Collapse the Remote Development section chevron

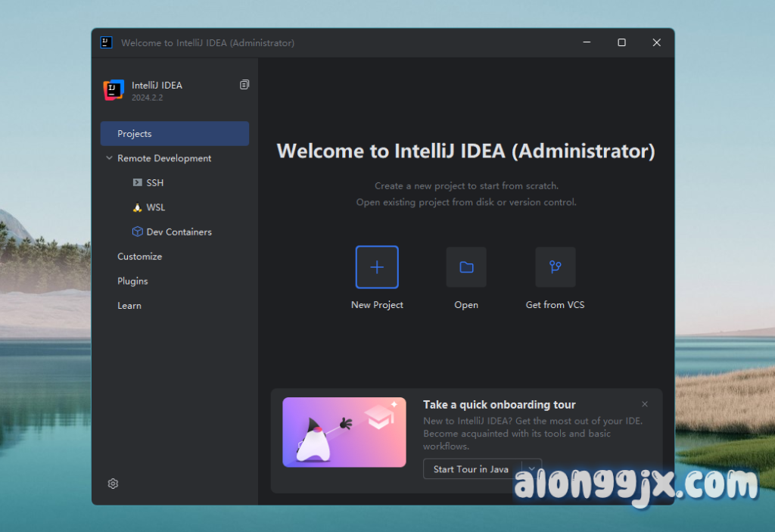coord(109,158)
